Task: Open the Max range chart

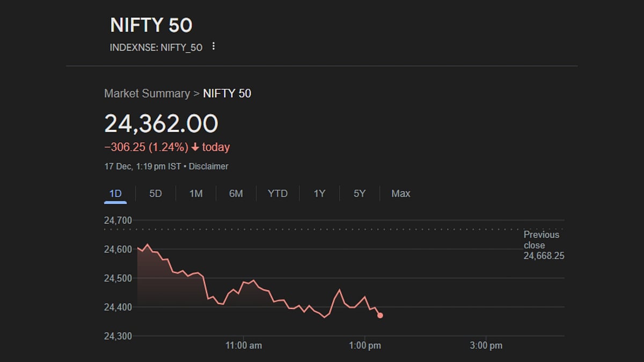Action: (401, 194)
